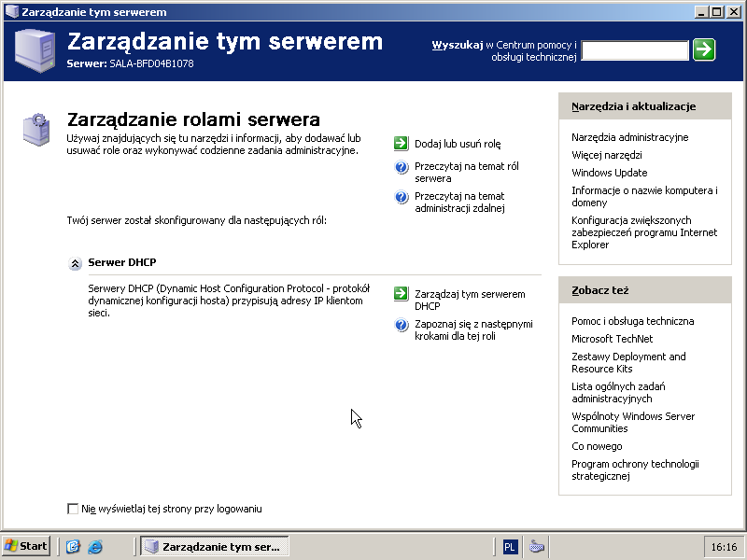Click Narzędzia i aktualizacje panel header
The height and width of the screenshot is (560, 747).
click(x=644, y=106)
